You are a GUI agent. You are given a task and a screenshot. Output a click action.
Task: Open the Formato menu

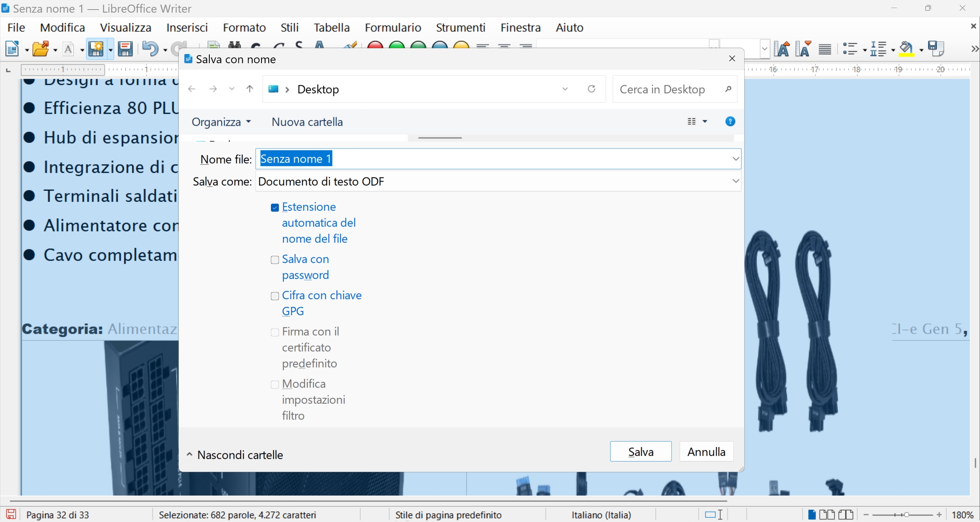(x=244, y=28)
